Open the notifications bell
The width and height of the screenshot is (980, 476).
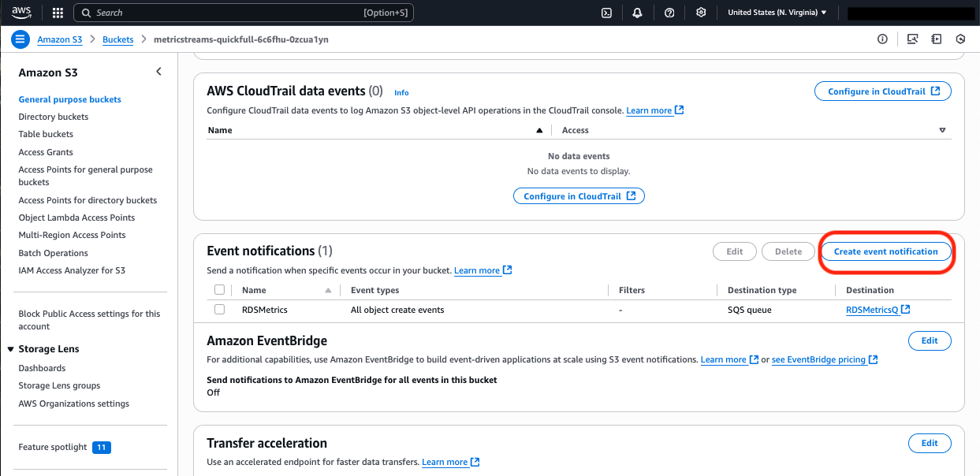coord(637,13)
